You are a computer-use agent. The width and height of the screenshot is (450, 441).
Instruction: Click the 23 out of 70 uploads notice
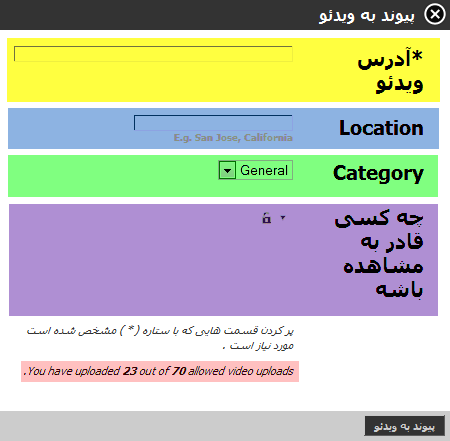click(160, 371)
